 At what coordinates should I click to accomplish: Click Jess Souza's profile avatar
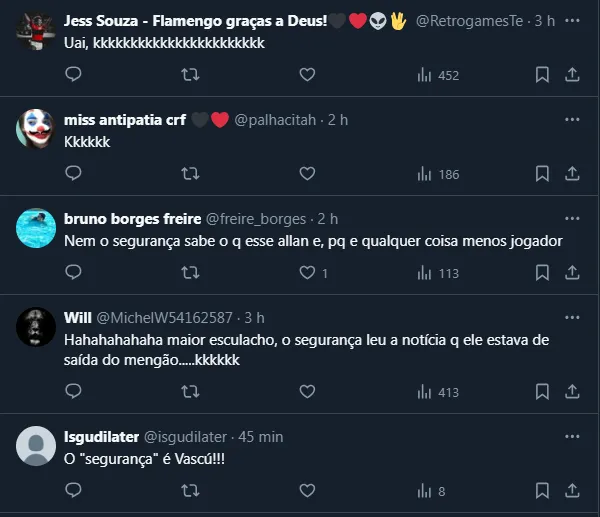[36, 30]
